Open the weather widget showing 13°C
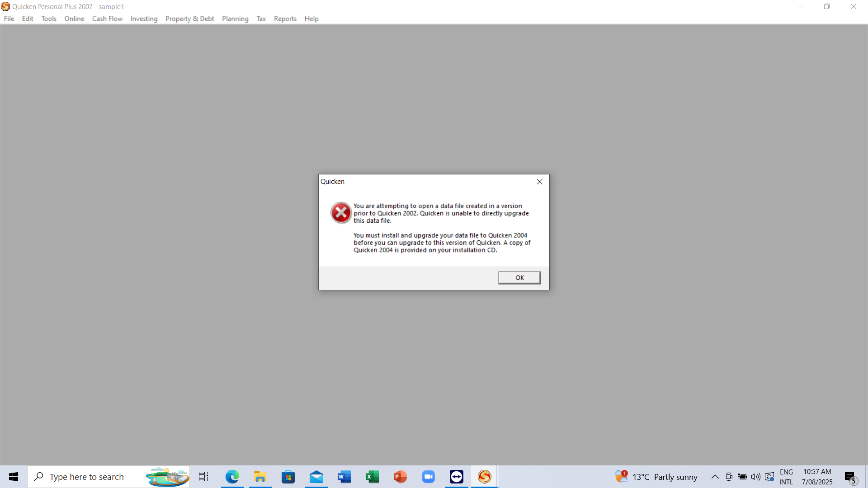Image resolution: width=868 pixels, height=488 pixels. (x=656, y=477)
